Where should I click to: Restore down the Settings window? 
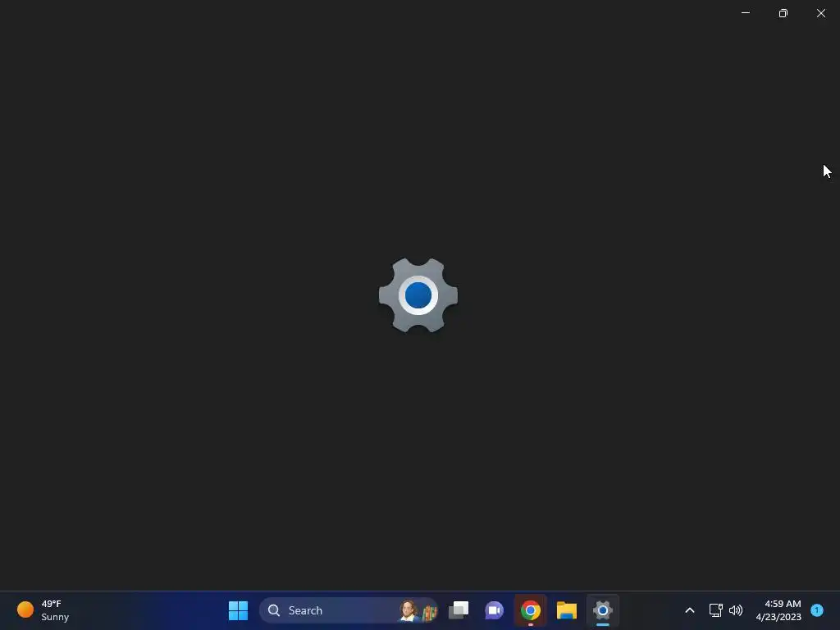point(783,13)
